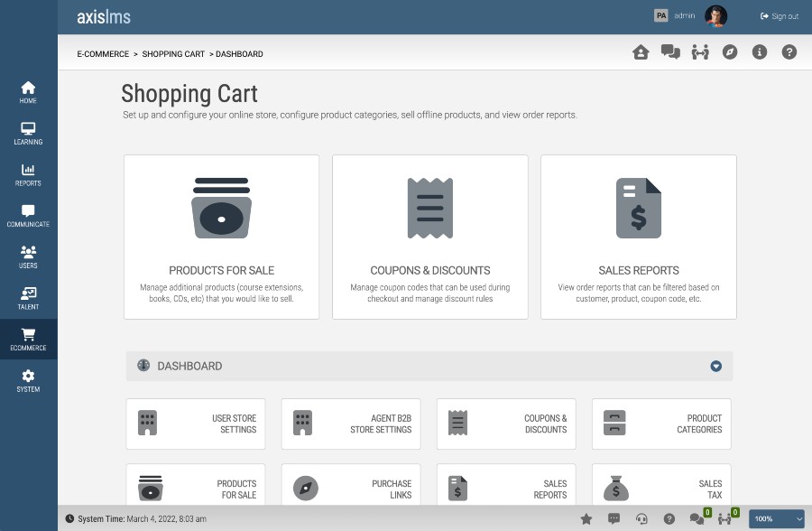Open User Store Settings tile

pyautogui.click(x=196, y=424)
